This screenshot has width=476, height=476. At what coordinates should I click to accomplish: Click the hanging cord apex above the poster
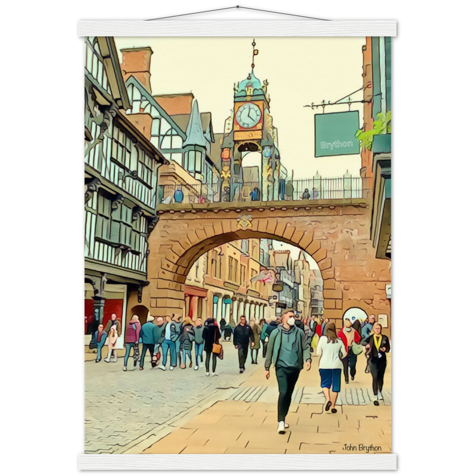(237, 7)
